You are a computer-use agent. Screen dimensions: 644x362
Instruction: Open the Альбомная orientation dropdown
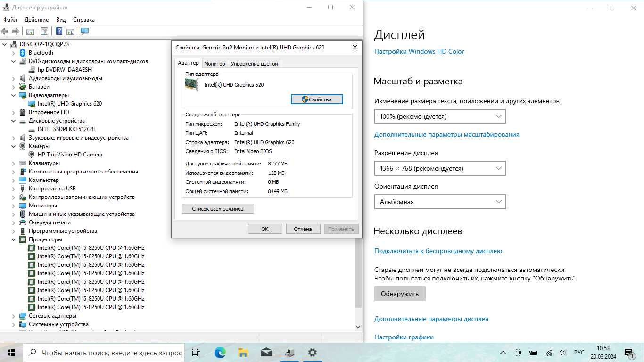440,202
